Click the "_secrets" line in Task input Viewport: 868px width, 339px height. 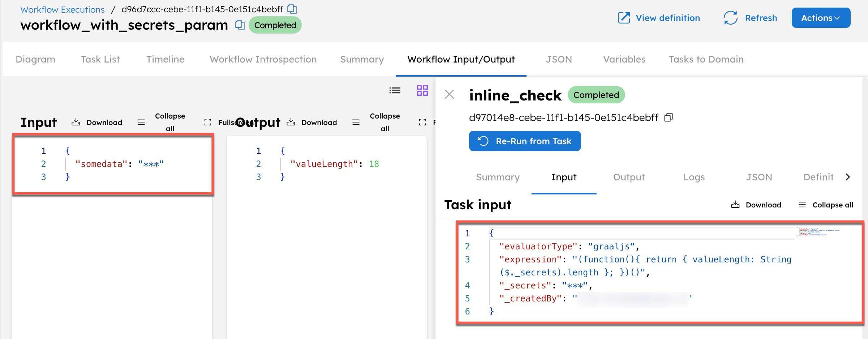click(x=546, y=286)
